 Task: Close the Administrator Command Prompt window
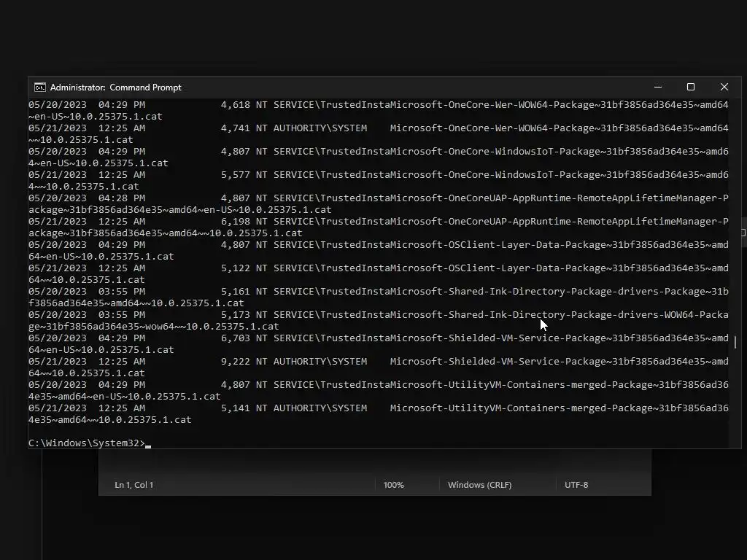[724, 87]
